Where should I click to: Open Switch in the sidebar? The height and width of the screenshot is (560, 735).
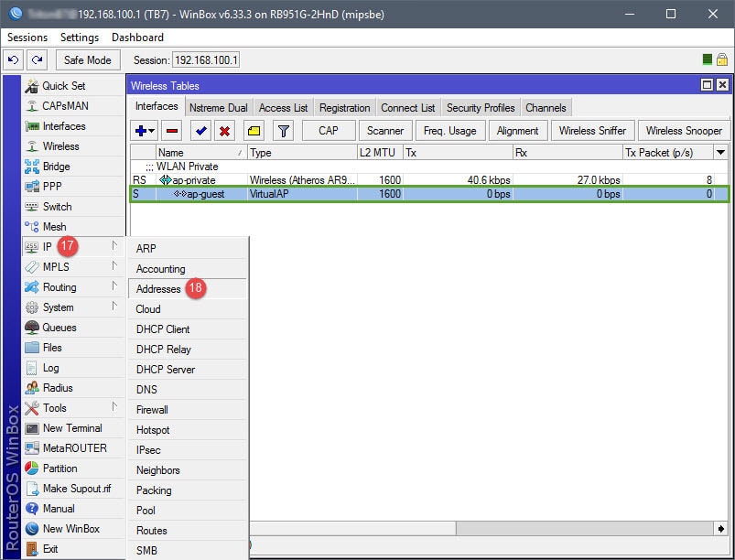(x=73, y=207)
